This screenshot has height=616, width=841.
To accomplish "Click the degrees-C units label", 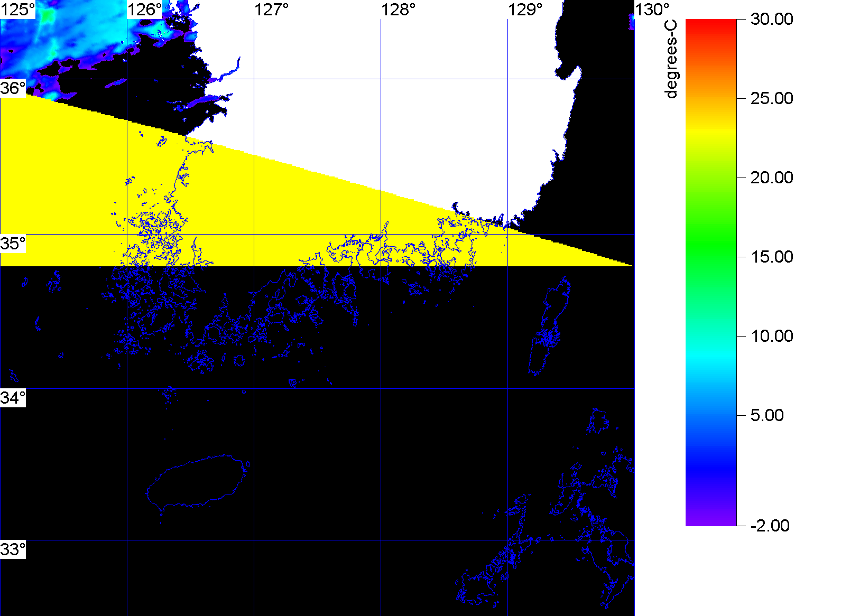I will tap(671, 59).
